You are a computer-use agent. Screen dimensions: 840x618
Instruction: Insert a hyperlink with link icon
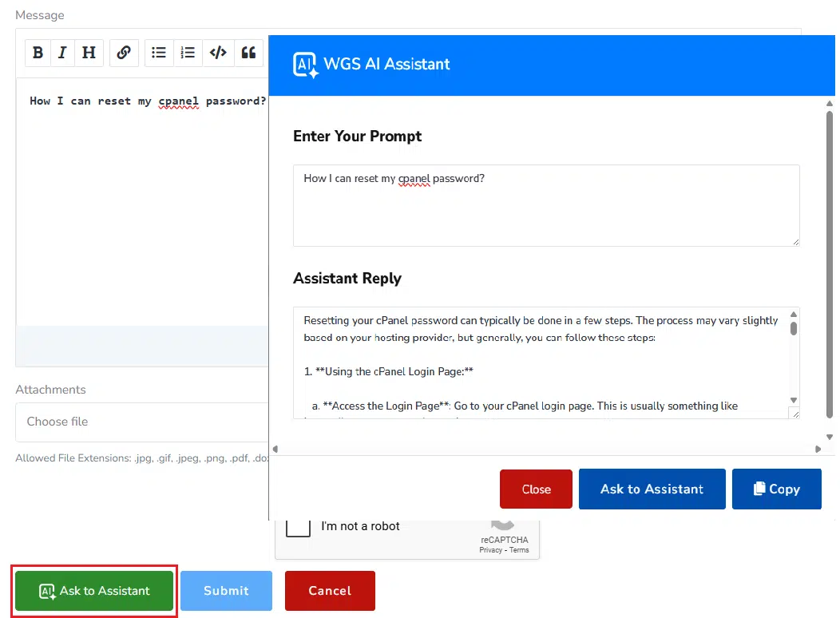pyautogui.click(x=124, y=53)
